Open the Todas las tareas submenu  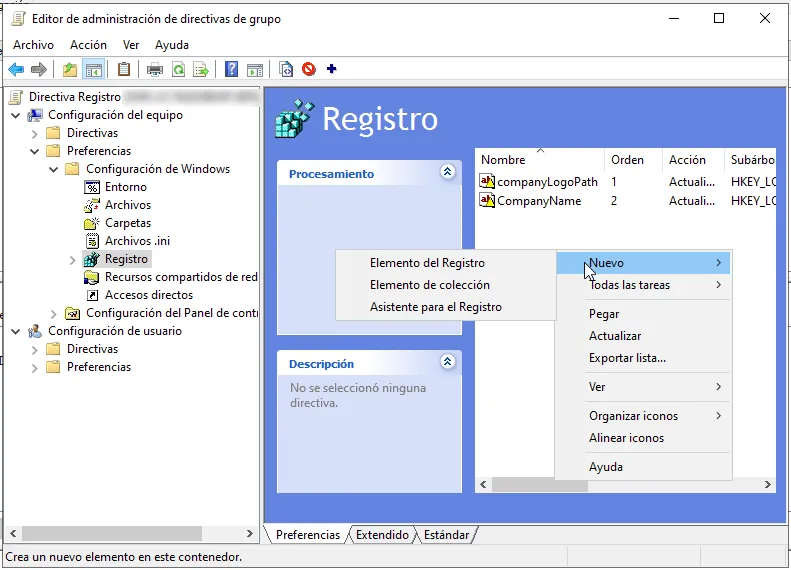(x=644, y=285)
